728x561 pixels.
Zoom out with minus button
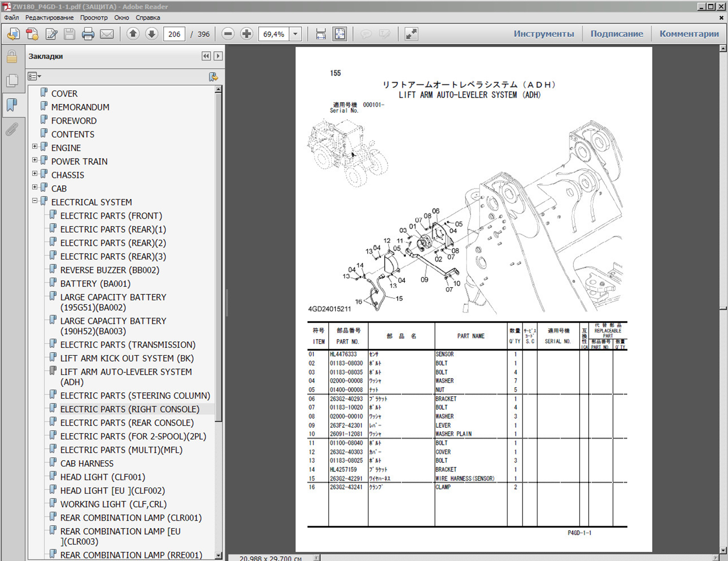click(x=228, y=34)
